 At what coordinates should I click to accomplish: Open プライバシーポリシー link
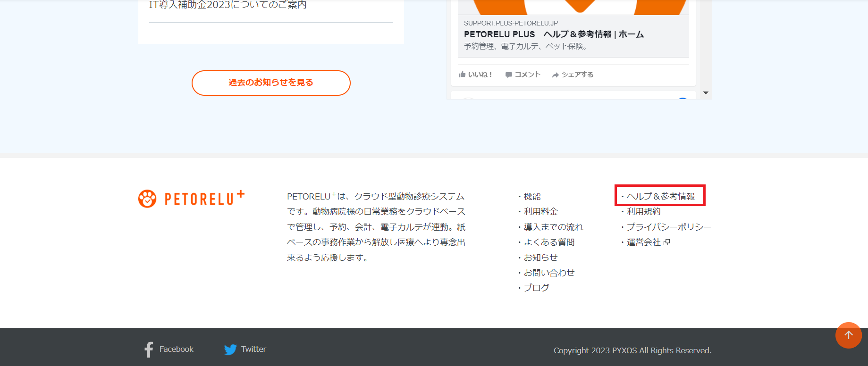pos(669,227)
